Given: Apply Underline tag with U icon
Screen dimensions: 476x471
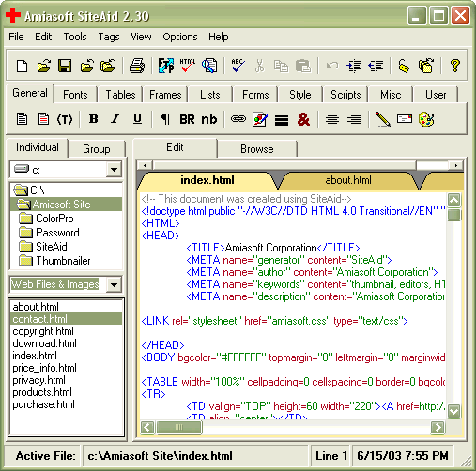Looking at the screenshot, I should (137, 119).
